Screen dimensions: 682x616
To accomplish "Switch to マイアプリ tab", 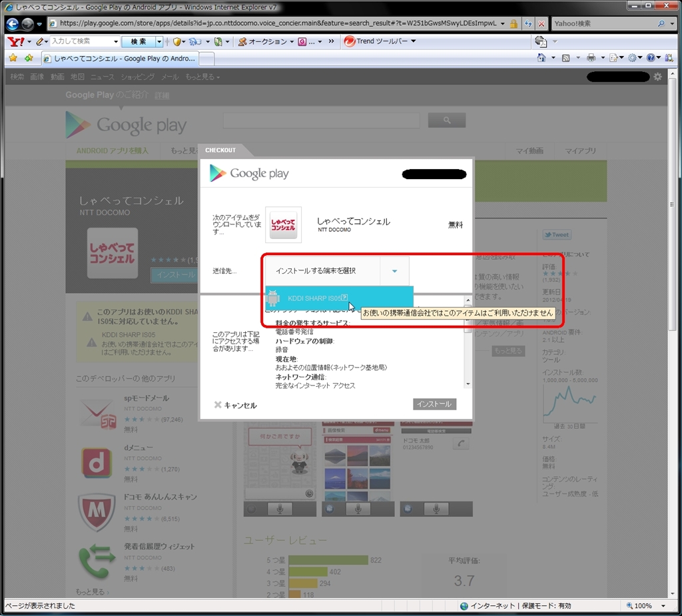I will pos(580,151).
